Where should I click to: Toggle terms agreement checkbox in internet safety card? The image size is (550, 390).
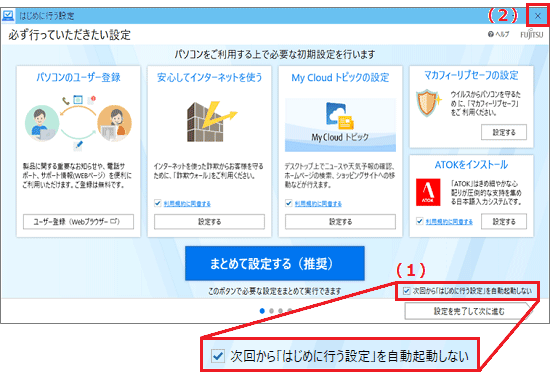point(157,203)
